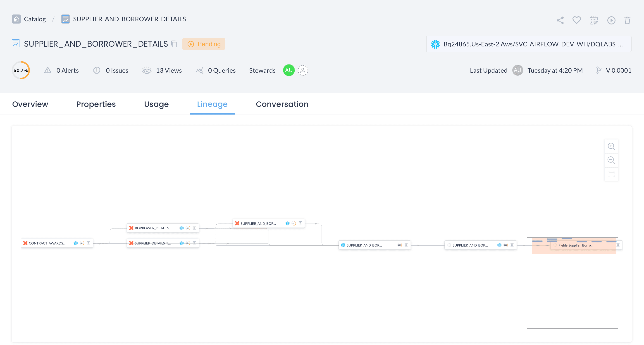Switch to the Overview tab
Image resolution: width=644 pixels, height=345 pixels.
tap(30, 104)
